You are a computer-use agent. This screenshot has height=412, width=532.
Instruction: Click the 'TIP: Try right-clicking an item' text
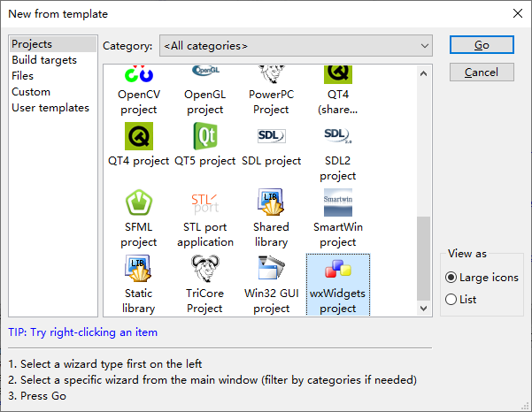coord(83,332)
